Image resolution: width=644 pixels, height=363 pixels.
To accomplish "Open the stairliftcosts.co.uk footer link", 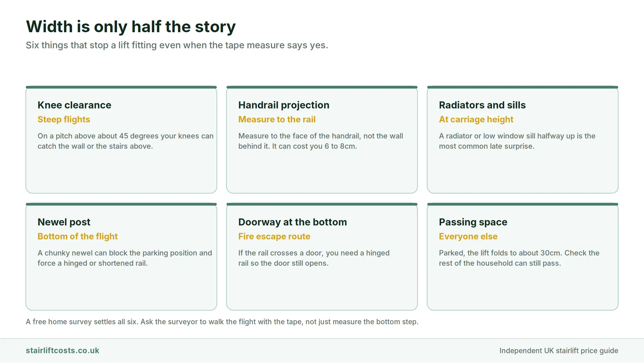I will (62, 351).
